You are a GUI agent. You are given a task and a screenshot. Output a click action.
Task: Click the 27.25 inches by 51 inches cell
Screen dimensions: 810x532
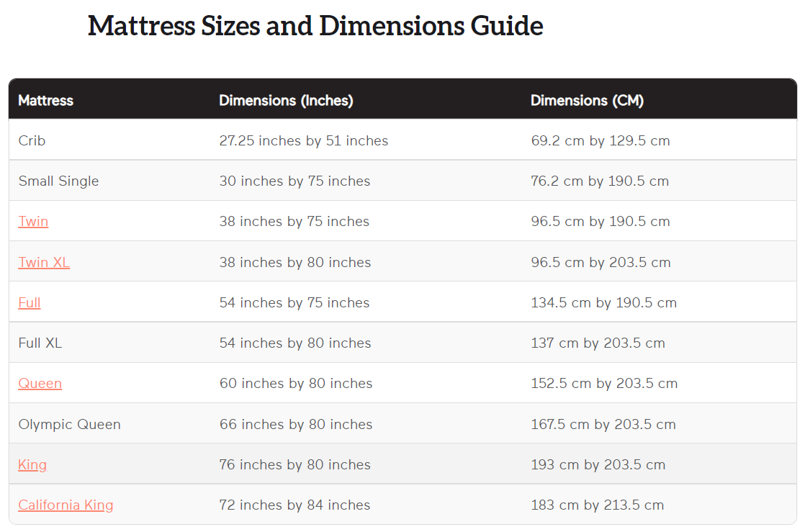point(304,140)
